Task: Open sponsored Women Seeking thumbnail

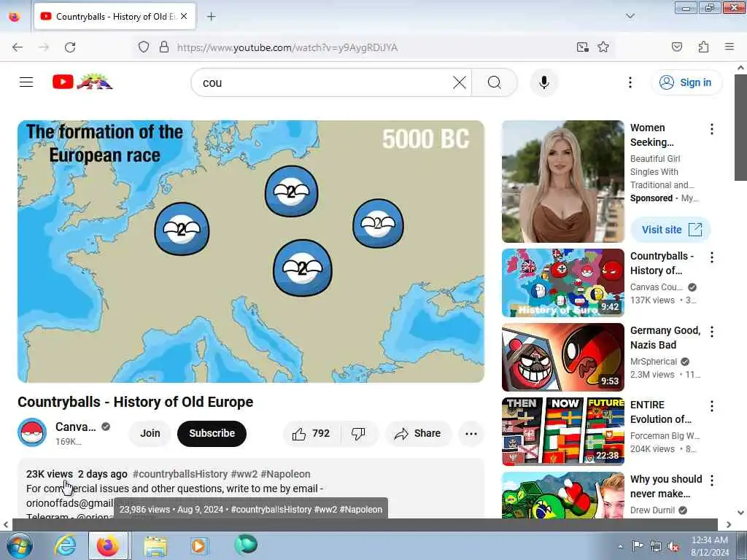Action: 562,182
